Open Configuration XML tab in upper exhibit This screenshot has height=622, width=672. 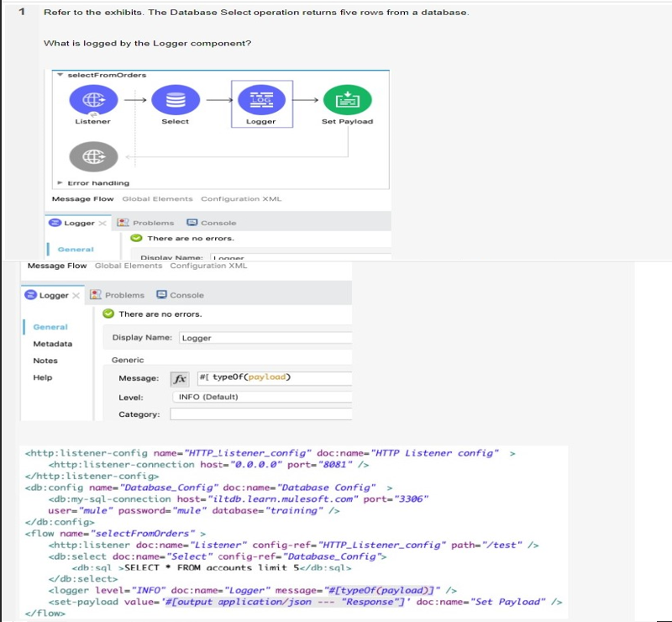241,198
